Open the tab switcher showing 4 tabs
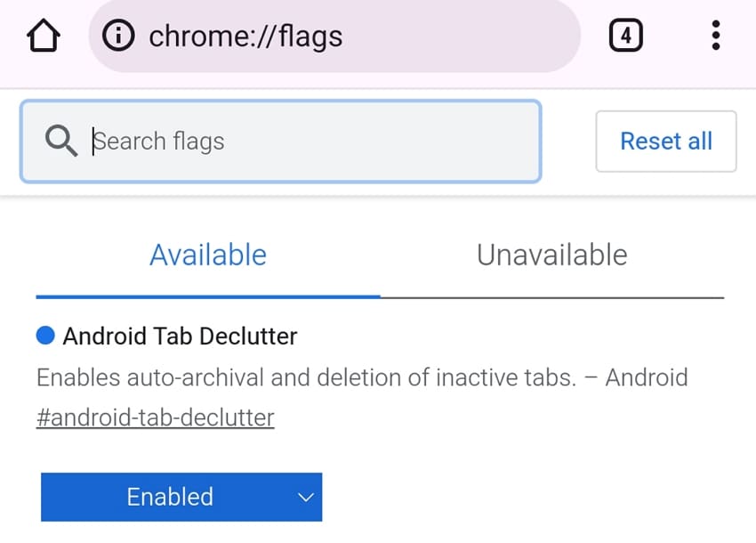This screenshot has width=756, height=543. [625, 36]
